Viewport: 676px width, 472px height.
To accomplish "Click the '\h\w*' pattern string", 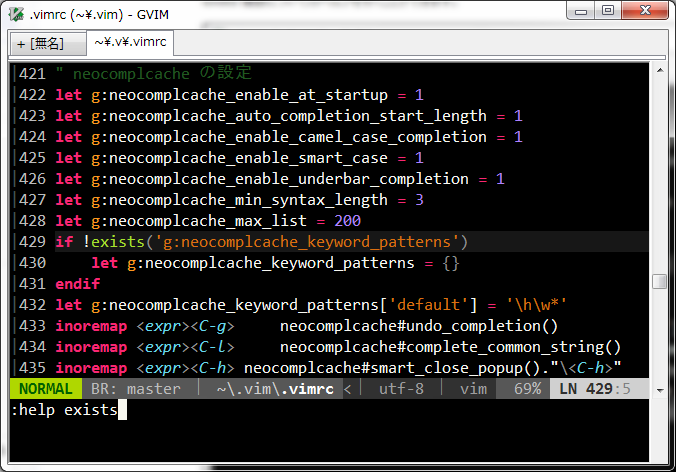I will pos(536,305).
